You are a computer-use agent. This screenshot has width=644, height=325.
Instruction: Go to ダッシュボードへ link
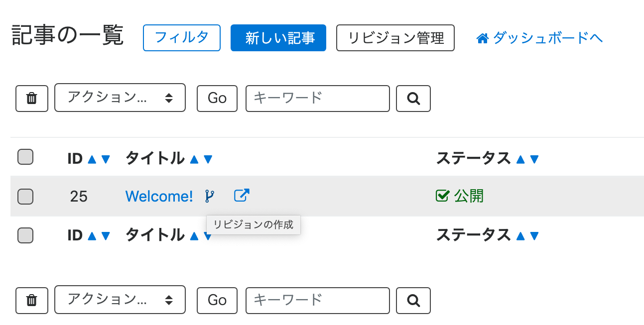540,38
